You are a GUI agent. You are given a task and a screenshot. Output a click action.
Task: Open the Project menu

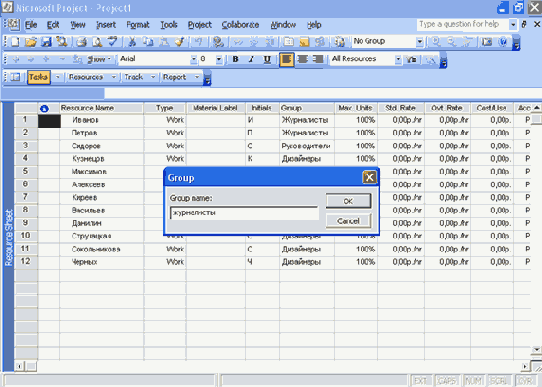199,25
